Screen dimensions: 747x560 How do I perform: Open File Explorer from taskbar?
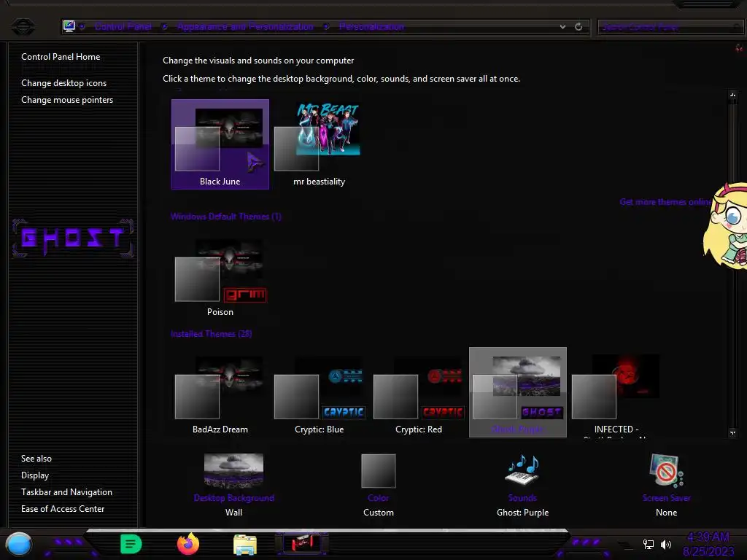[245, 544]
